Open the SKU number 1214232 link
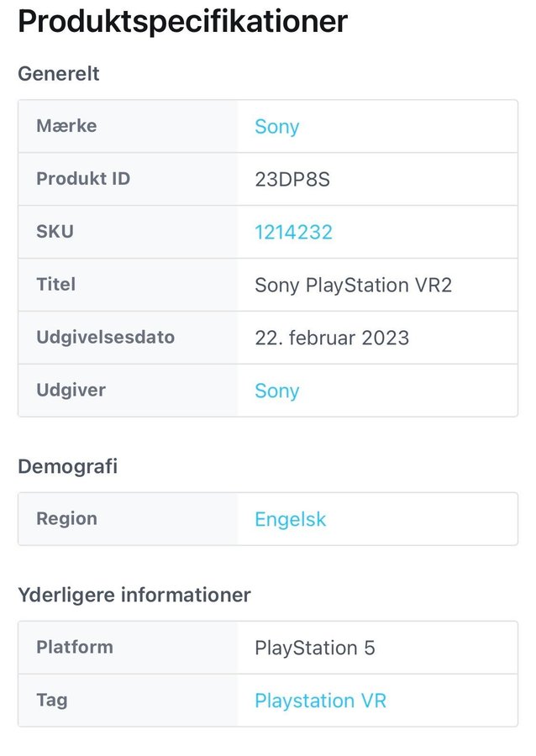Viewport: 536px width, 756px height. [x=293, y=232]
